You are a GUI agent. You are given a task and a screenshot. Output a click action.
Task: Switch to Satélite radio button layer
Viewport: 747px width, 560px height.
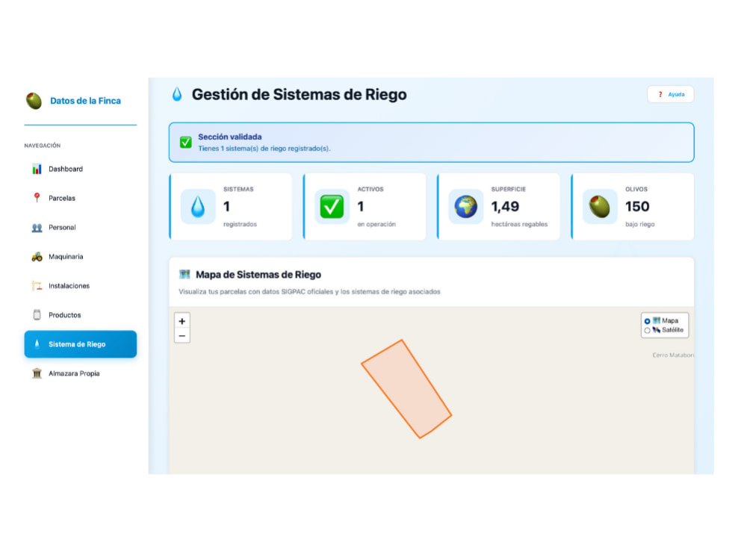tap(647, 331)
